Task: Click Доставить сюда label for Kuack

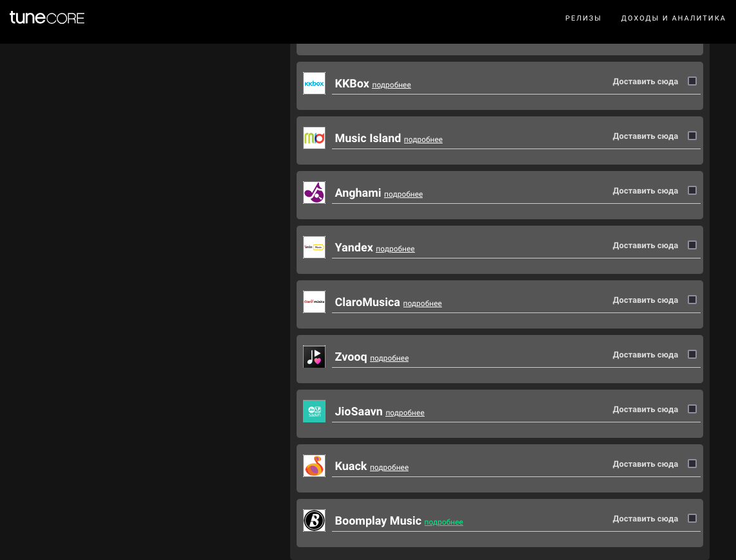Action: (645, 464)
